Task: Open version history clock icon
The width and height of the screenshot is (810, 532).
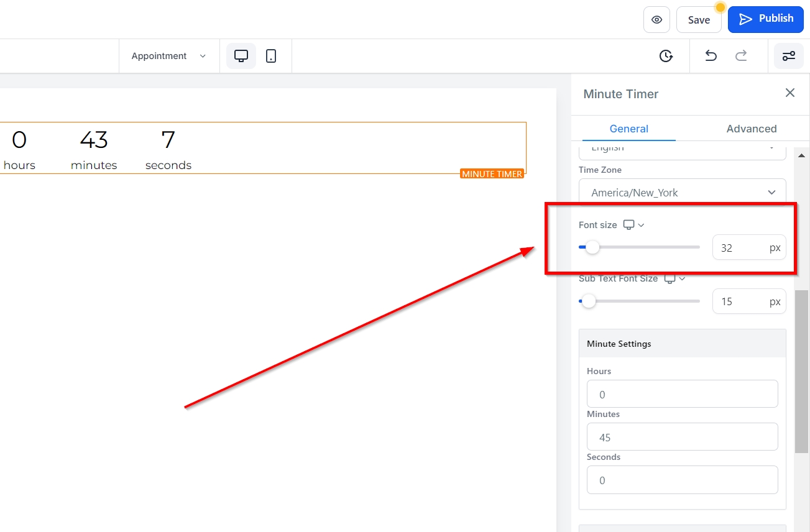Action: [666, 56]
